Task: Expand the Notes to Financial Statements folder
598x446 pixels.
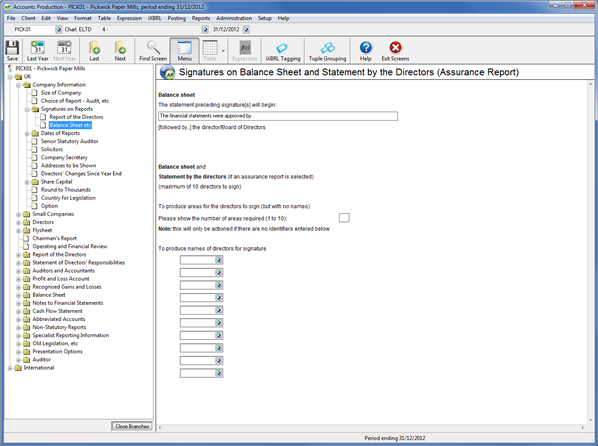Action: [x=18, y=303]
